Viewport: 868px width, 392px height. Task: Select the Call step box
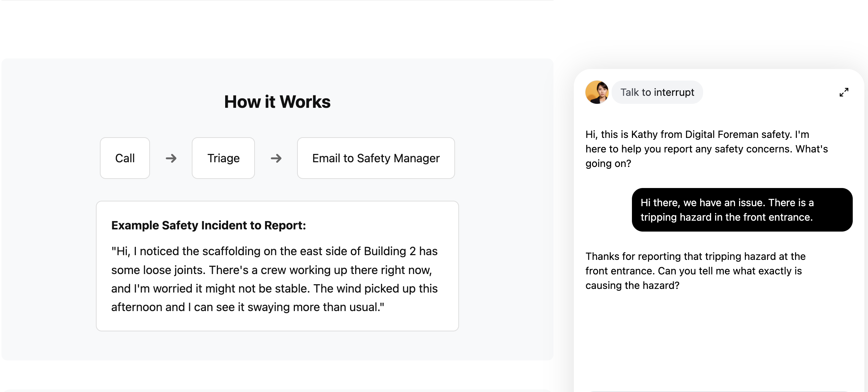(125, 158)
